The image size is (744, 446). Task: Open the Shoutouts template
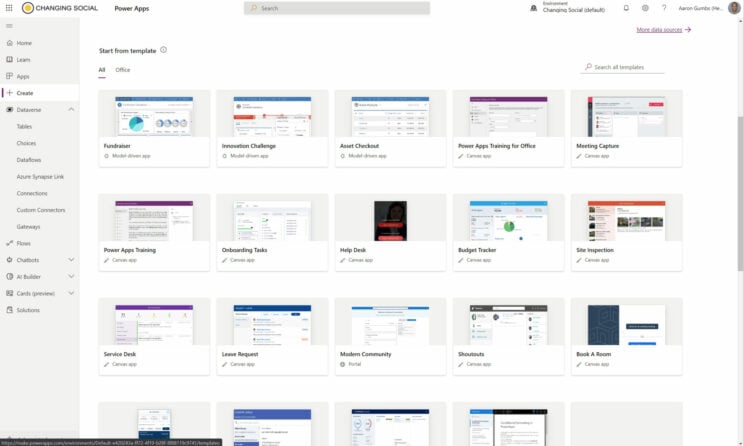click(x=508, y=336)
